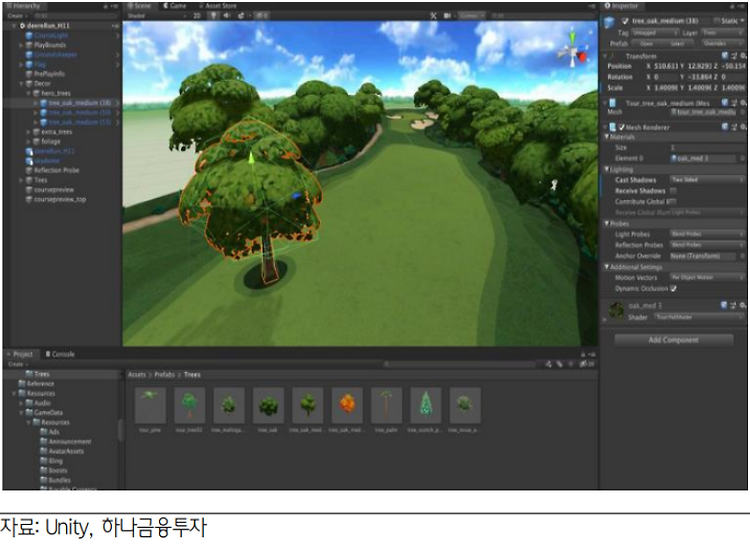Select Reflection Probe in Hierarchy
Screen dimensions: 750x545
coord(56,170)
